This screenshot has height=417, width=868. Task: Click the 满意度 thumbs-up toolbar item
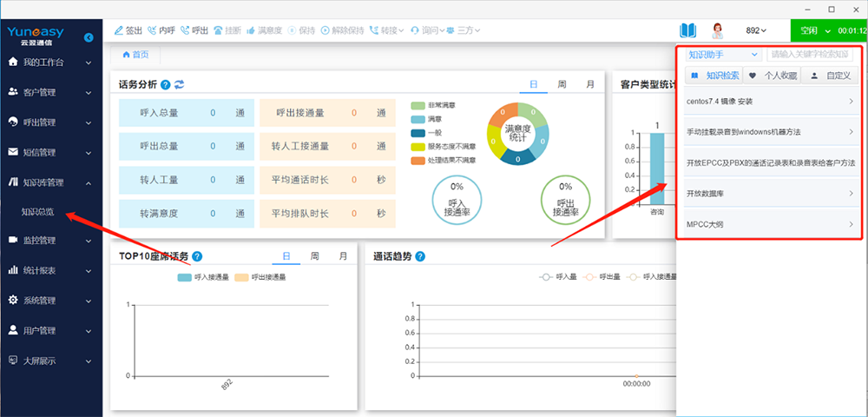click(264, 30)
